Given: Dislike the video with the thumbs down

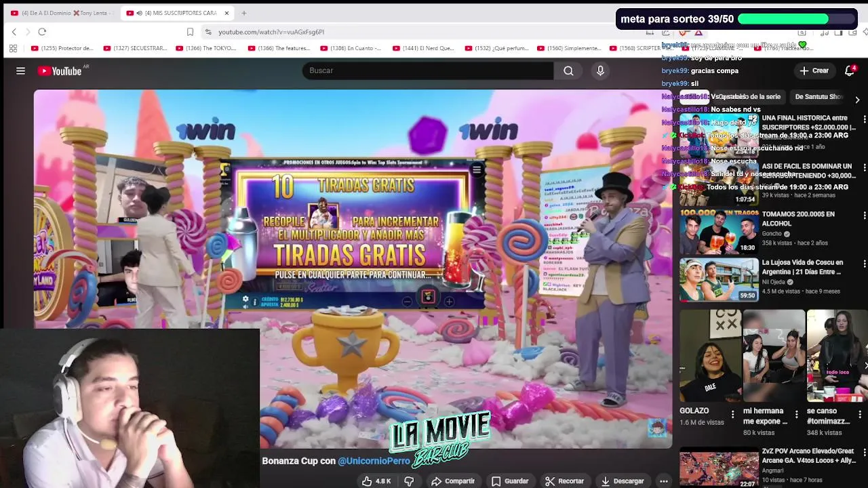Looking at the screenshot, I should (x=409, y=481).
